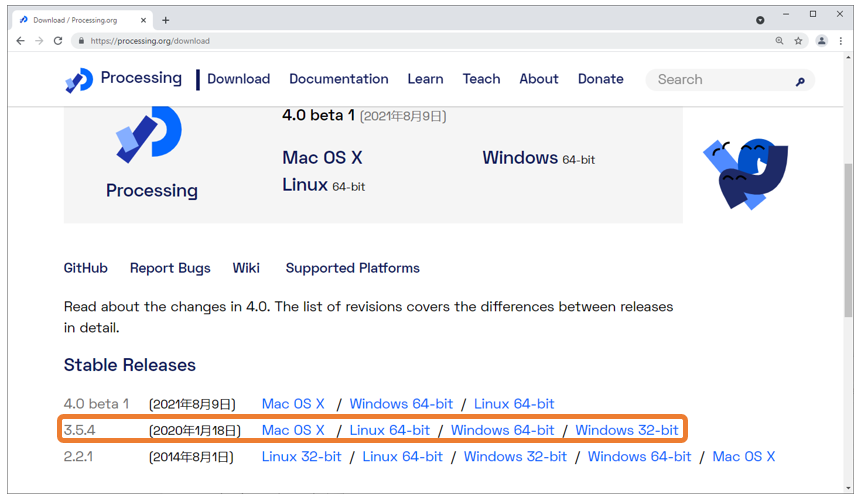The image size is (861, 499).
Task: Click the large Processing logo in download panel
Action: click(149, 134)
